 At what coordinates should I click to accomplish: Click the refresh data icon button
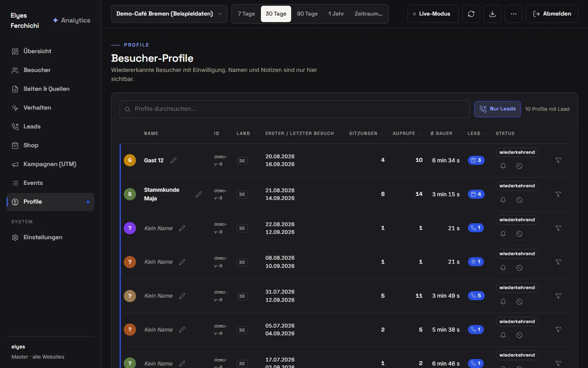471,14
